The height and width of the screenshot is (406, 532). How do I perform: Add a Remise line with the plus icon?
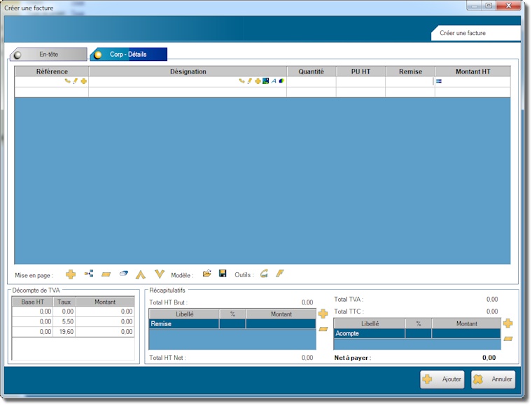tap(323, 314)
